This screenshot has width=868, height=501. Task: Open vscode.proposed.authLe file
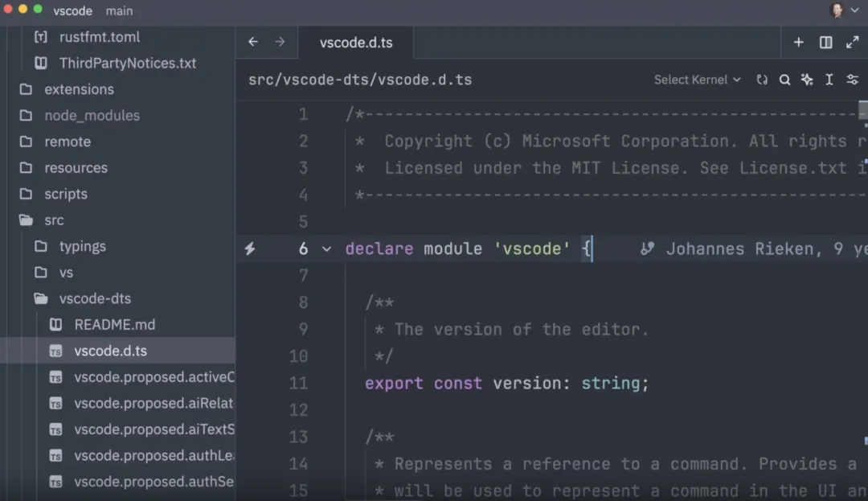coord(154,456)
